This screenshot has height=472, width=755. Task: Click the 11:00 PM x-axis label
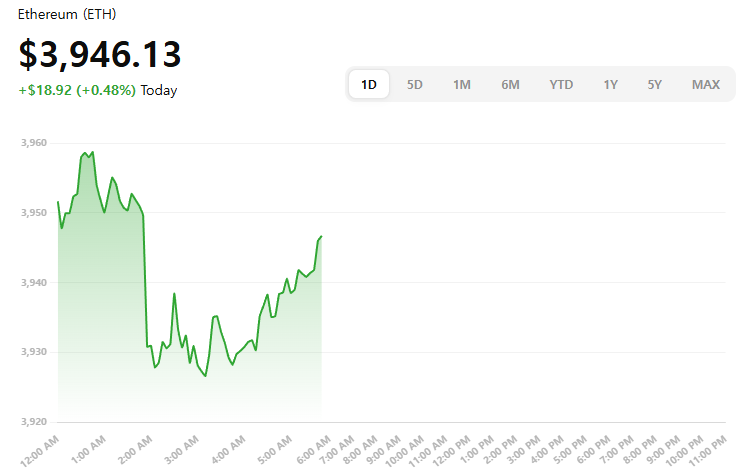[710, 450]
